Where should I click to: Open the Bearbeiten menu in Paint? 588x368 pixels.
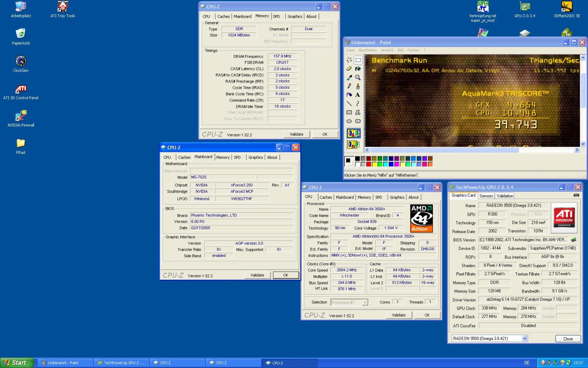click(368, 50)
